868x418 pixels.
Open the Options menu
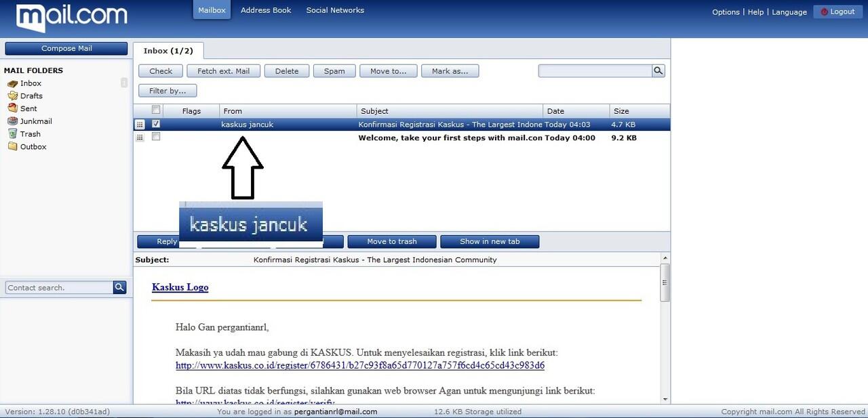click(x=726, y=12)
